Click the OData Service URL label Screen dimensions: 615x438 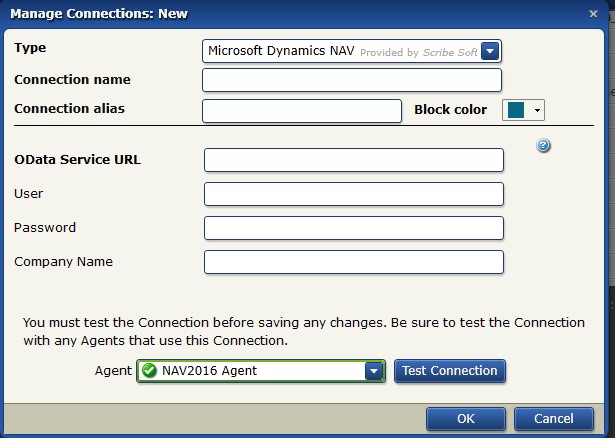point(77,160)
